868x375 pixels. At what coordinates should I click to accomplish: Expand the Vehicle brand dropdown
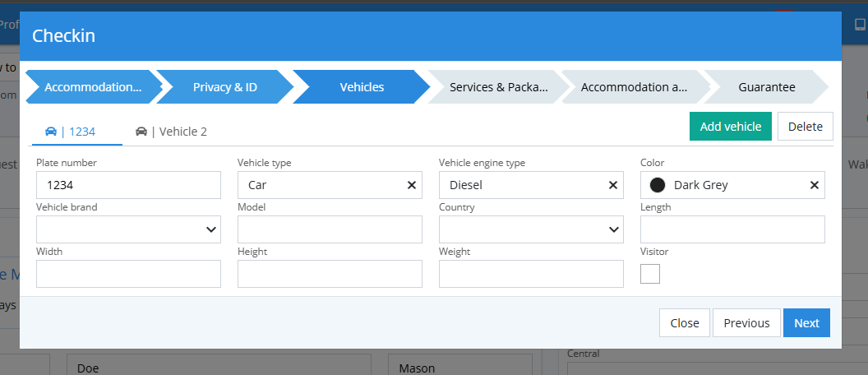(x=211, y=229)
